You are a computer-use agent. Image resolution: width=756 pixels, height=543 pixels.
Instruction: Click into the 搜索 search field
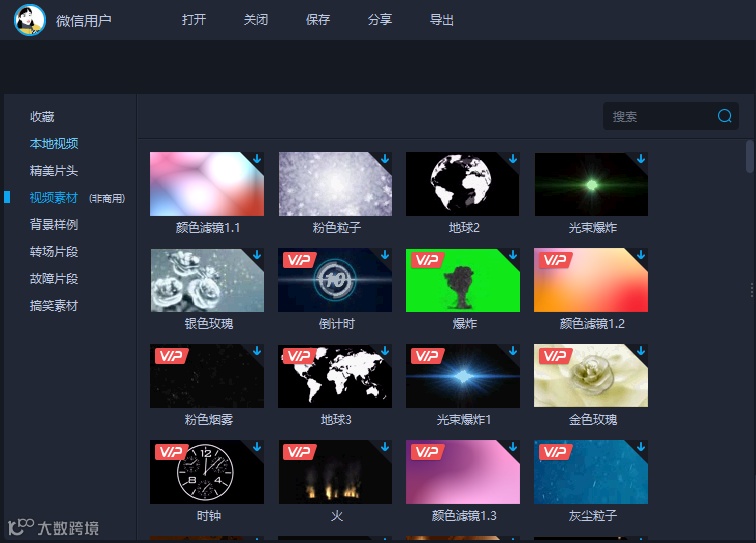671,116
